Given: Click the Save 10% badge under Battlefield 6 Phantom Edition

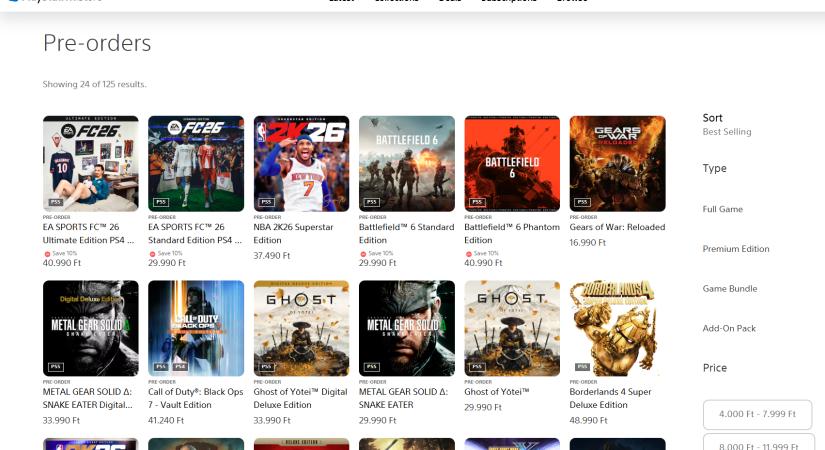Looking at the screenshot, I should pyautogui.click(x=482, y=253).
